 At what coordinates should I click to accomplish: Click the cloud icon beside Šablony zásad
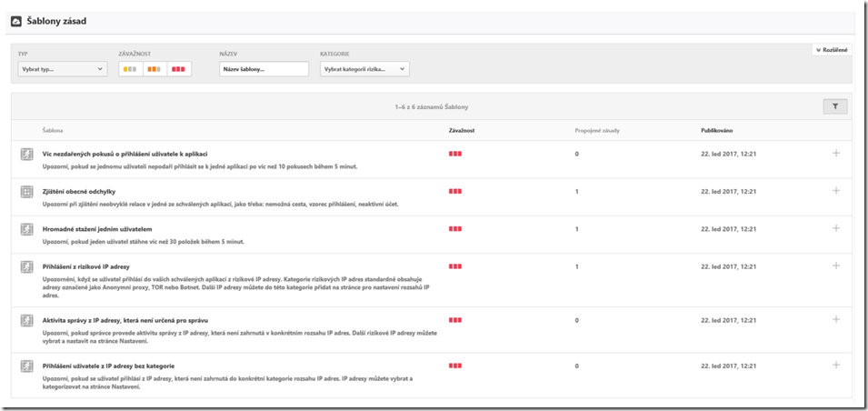pos(16,22)
